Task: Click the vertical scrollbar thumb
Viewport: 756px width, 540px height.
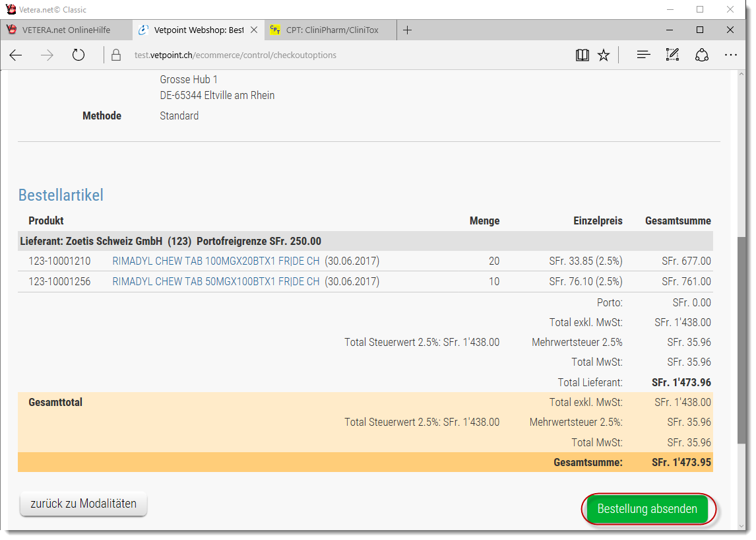Action: (742, 340)
